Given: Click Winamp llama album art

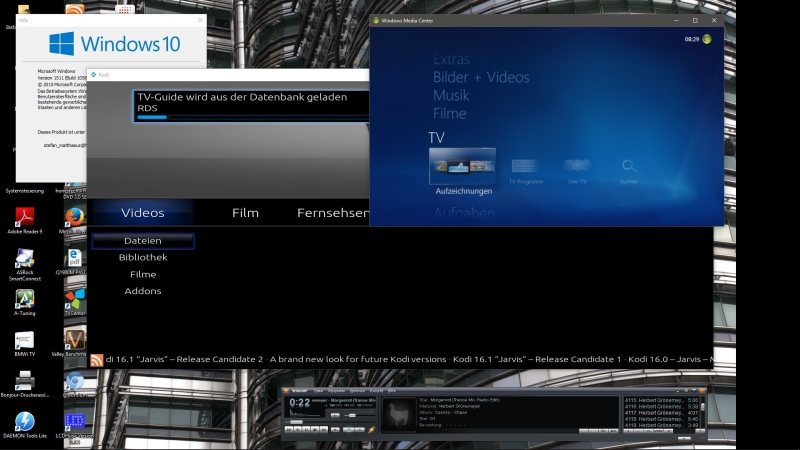Looking at the screenshot, I should [399, 415].
